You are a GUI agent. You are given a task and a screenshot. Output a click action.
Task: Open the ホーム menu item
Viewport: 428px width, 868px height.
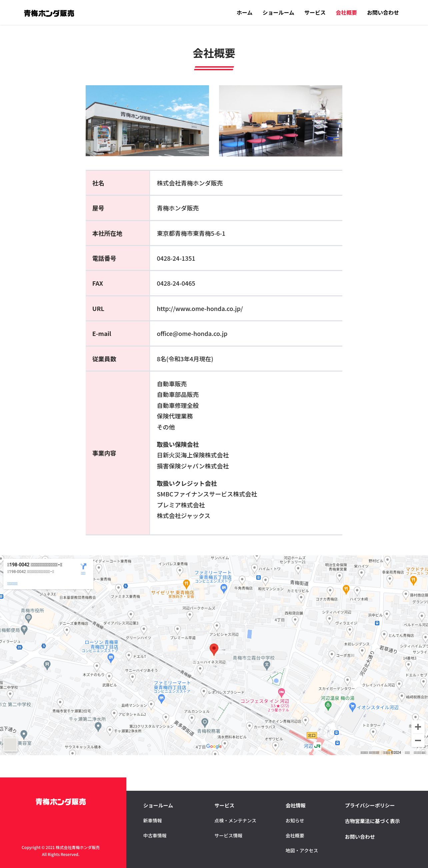[x=245, y=12]
